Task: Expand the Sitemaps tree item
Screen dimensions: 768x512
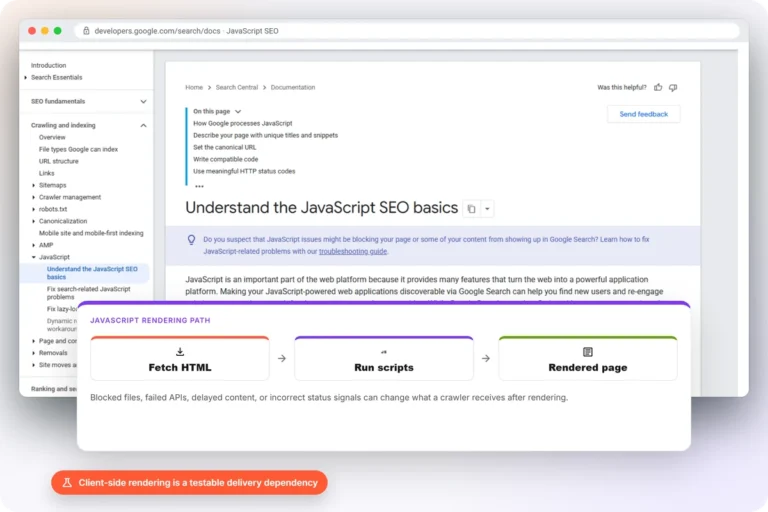Action: (x=33, y=185)
